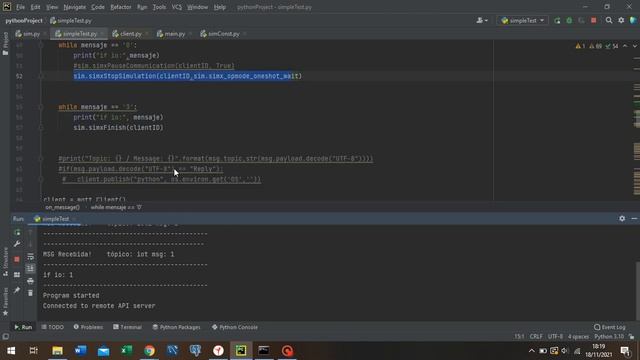The image size is (640, 360).
Task: Open the Problems tool window
Action: 88,327
